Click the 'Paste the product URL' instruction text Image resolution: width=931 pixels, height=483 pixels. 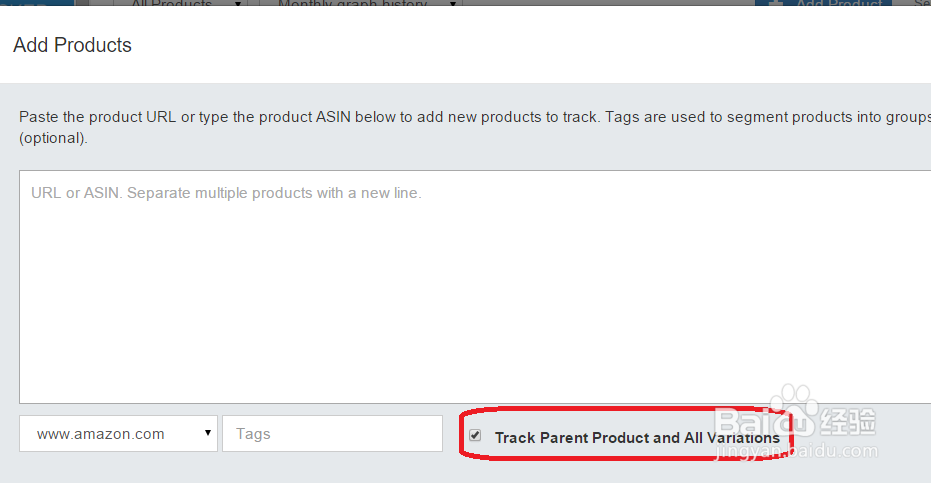point(475,117)
